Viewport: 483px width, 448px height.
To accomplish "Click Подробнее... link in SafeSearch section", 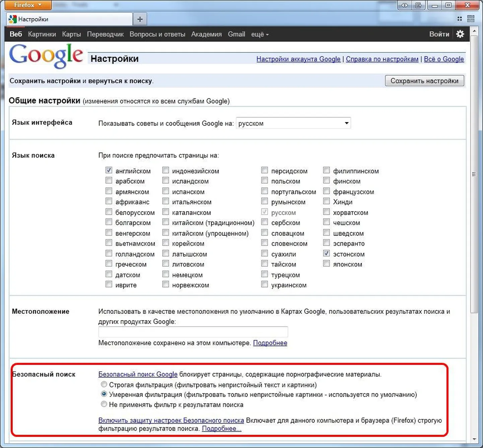I will click(x=221, y=429).
